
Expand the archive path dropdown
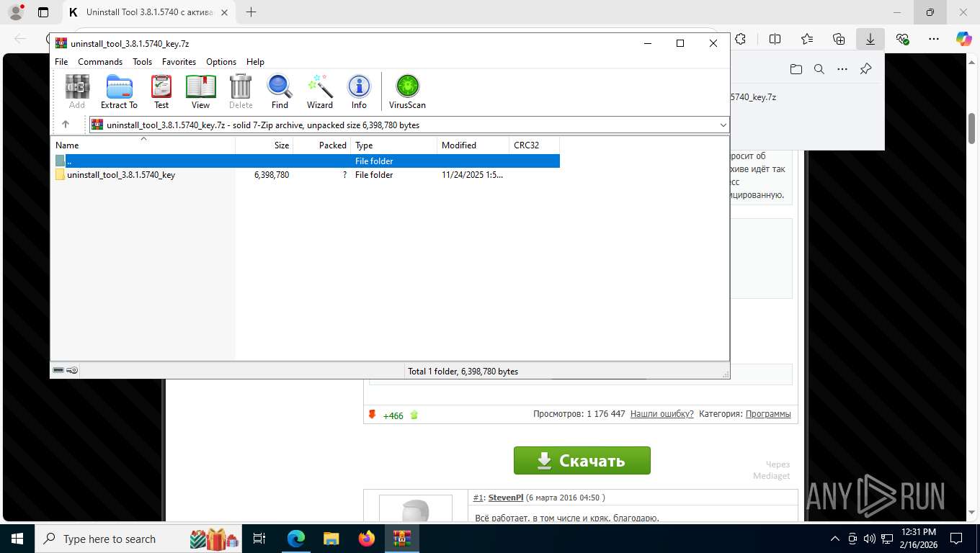click(723, 125)
